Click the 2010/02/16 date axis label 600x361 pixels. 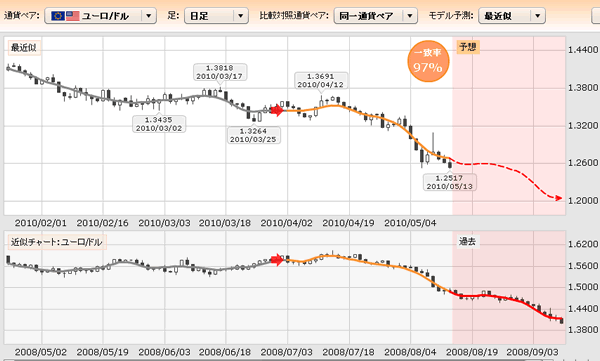(103, 223)
